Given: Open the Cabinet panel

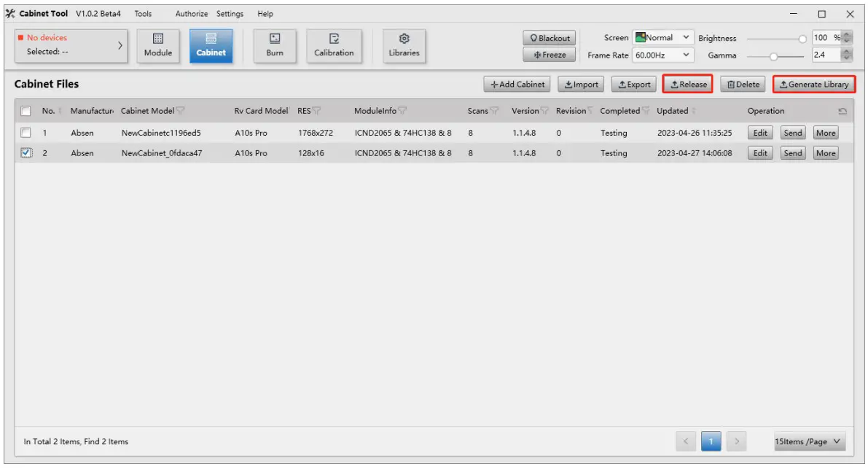Looking at the screenshot, I should coord(211,45).
